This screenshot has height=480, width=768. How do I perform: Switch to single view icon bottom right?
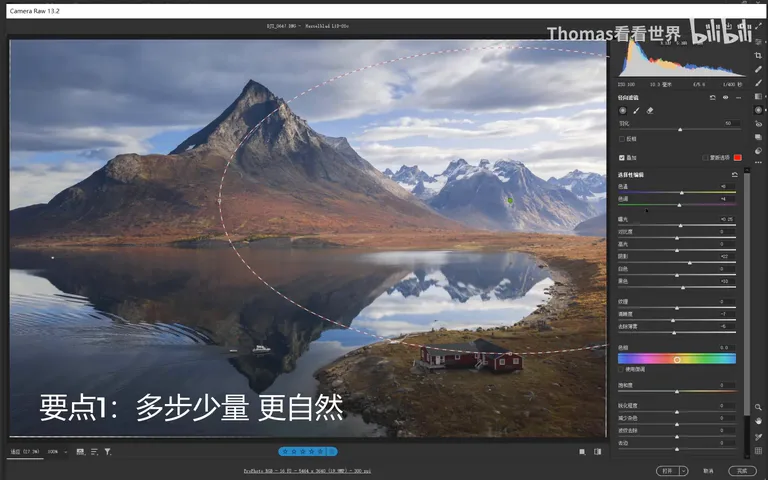tap(582, 452)
